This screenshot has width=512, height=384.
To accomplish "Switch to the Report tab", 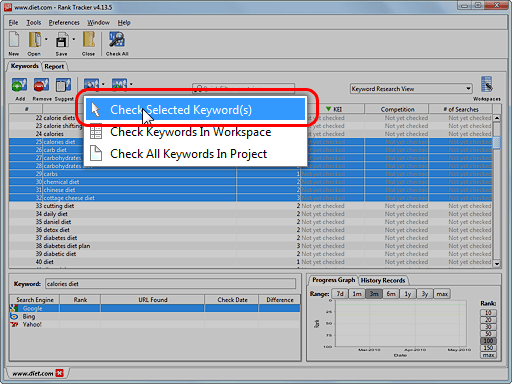I will pyautogui.click(x=54, y=66).
